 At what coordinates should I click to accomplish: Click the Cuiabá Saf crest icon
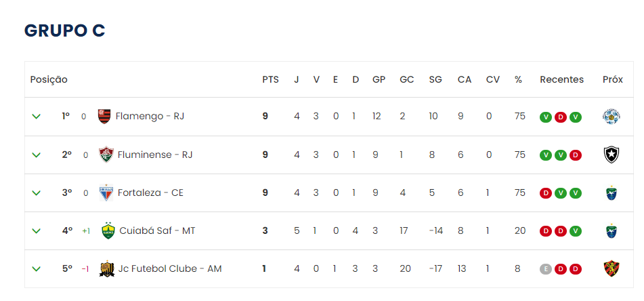108,230
